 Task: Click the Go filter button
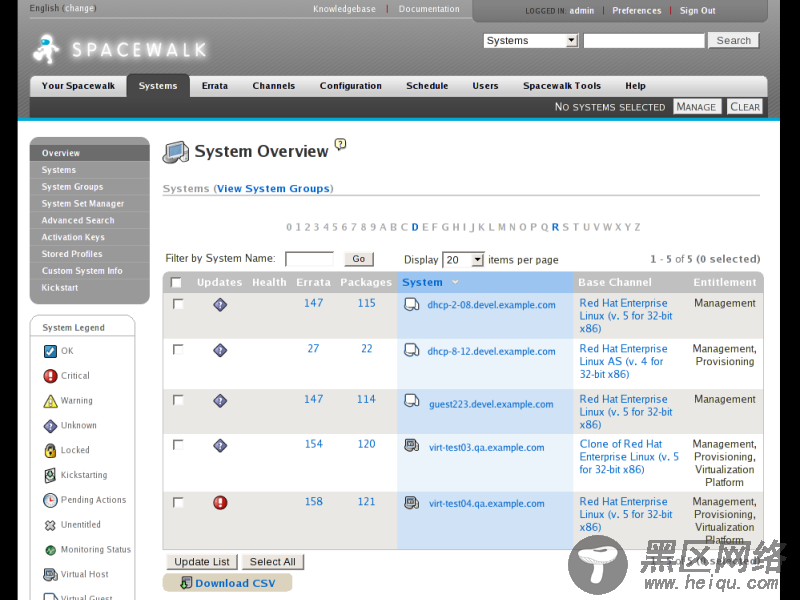[359, 259]
